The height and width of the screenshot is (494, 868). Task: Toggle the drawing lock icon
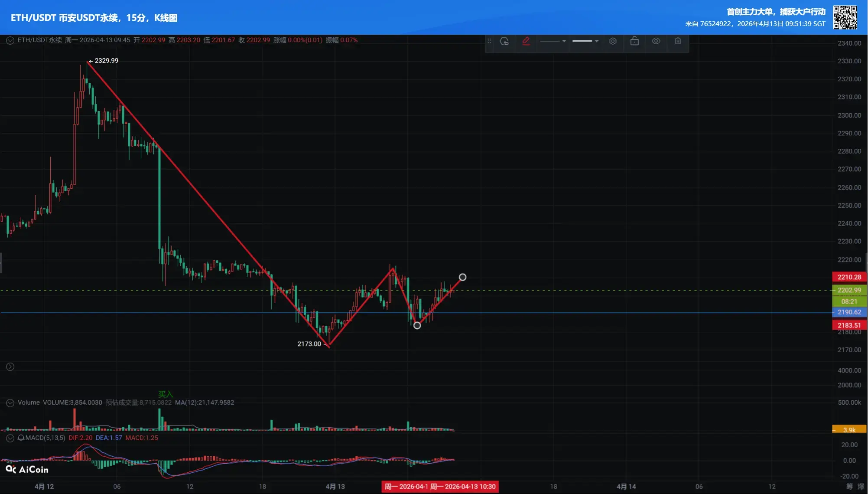click(x=634, y=41)
